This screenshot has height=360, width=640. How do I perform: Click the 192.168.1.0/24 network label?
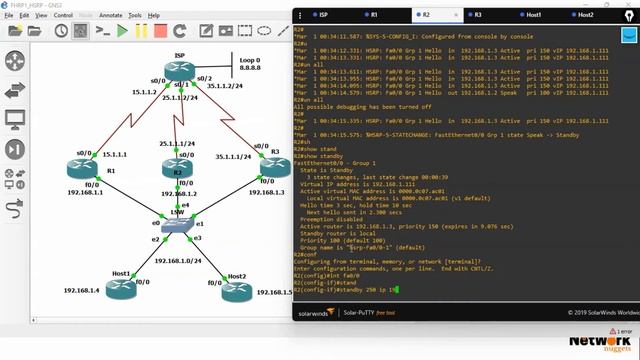click(178, 260)
